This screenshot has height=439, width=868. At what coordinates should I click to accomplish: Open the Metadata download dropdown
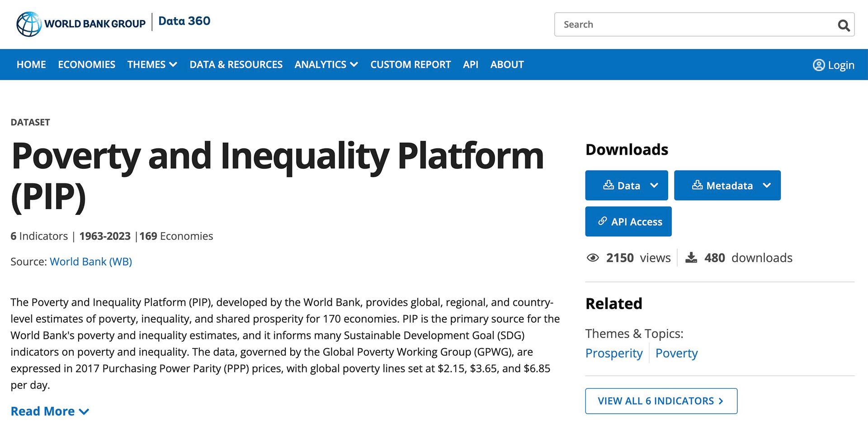tap(727, 185)
